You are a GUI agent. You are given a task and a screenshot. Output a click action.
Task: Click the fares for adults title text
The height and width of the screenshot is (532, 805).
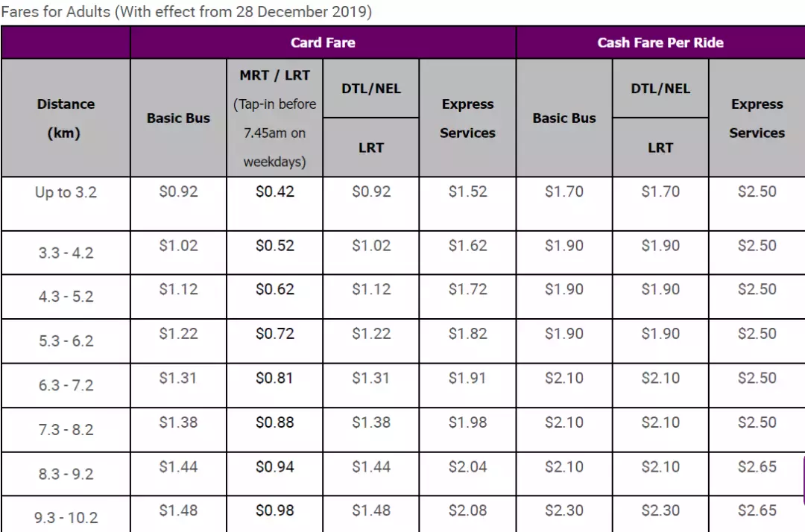pos(186,12)
